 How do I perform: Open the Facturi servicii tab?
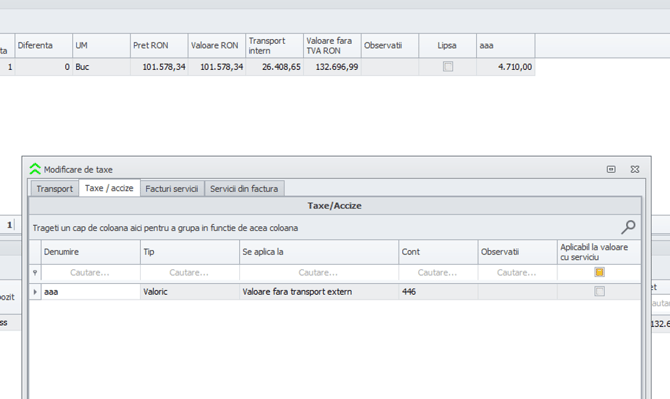point(172,189)
